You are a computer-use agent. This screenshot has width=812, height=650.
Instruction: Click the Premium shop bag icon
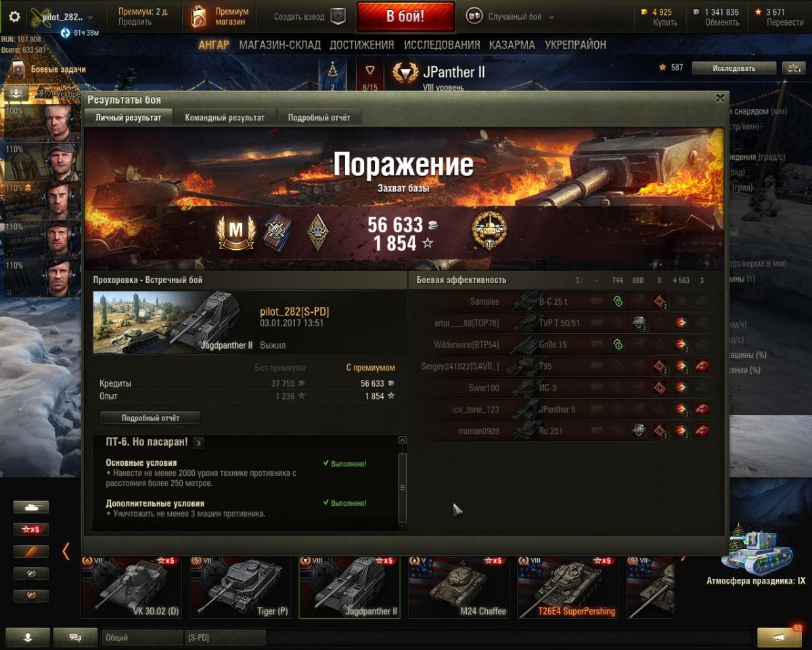tap(199, 17)
